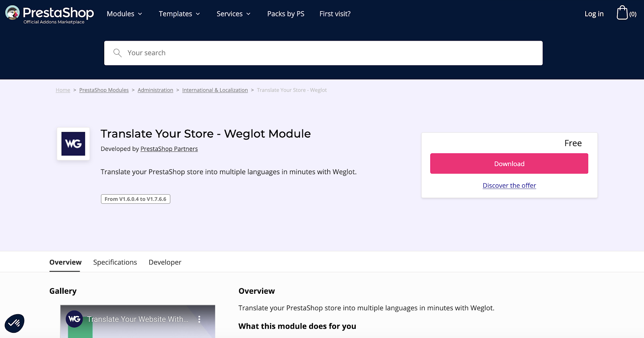Click the From V1.6.0.4 to V1.7.6.6 badge
Screen dimensions: 644x338
click(136, 199)
